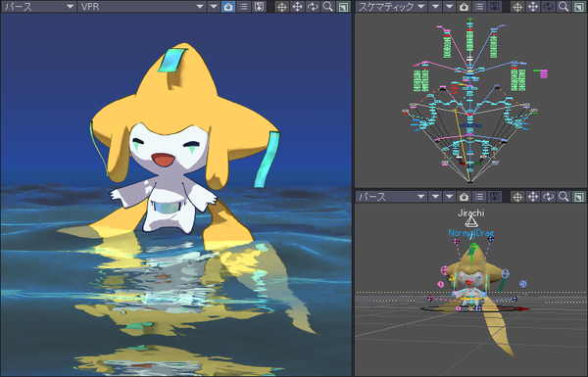Toggle the active VPR camera icon in main viewport
The image size is (588, 377).
(228, 7)
